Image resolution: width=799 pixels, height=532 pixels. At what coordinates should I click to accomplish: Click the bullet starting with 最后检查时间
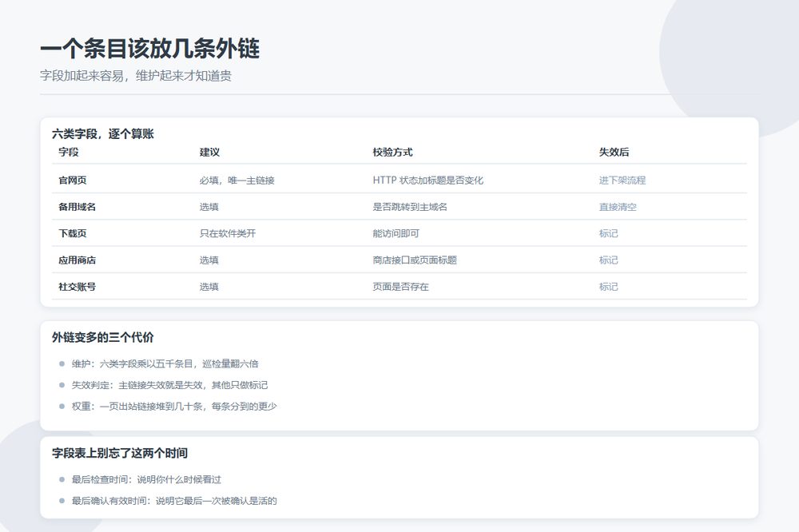click(146, 479)
